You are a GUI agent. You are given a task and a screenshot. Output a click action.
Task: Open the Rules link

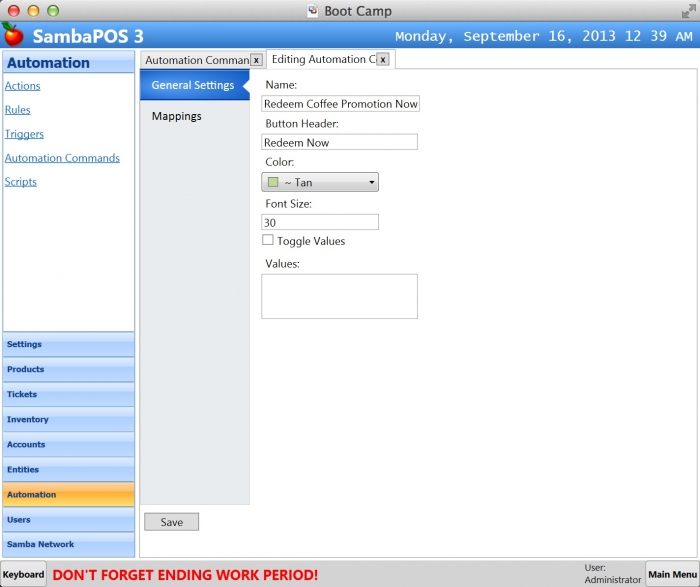tap(17, 110)
